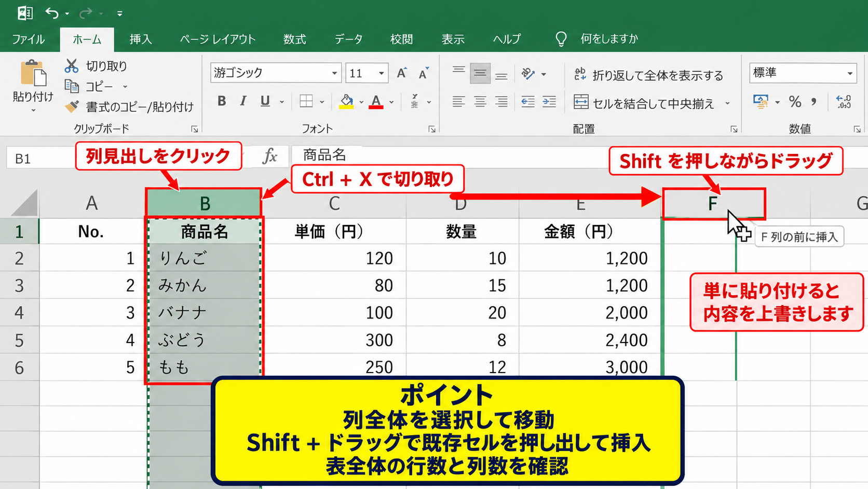Expand the コピー dropdown arrow

pyautogui.click(x=125, y=87)
